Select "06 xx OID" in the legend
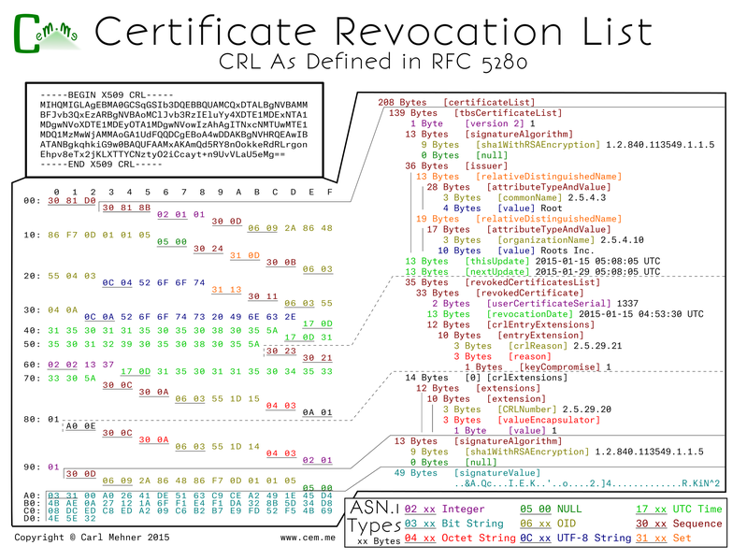This screenshot has width=747, height=560. coord(547,524)
